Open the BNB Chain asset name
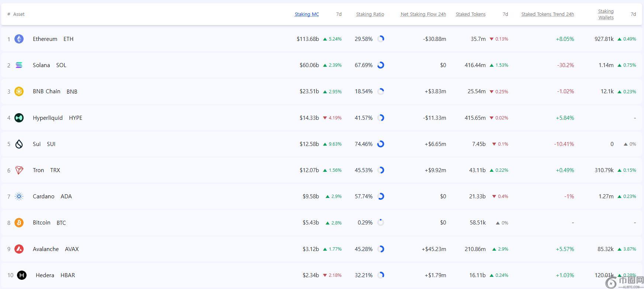Screen dimensions: 644x289 pyautogui.click(x=47, y=91)
